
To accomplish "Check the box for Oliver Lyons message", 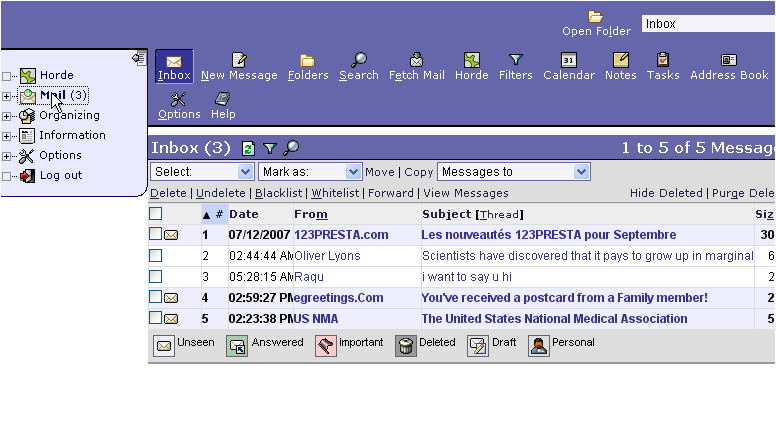I will (155, 255).
